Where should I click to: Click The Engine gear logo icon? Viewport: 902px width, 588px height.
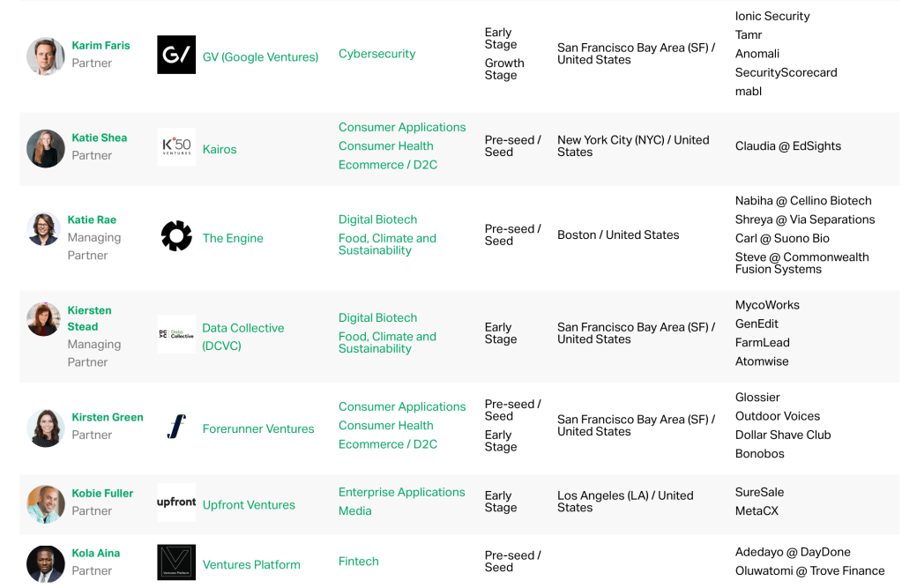tap(176, 236)
